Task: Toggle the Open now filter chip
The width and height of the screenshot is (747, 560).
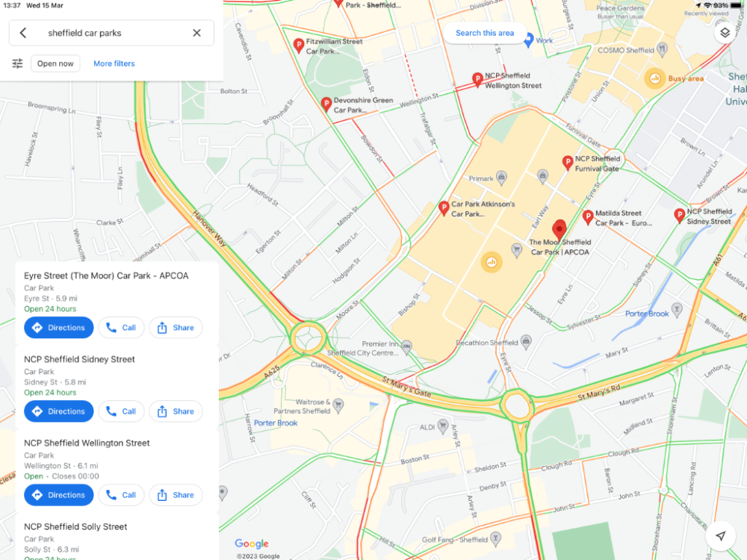Action: 55,63
